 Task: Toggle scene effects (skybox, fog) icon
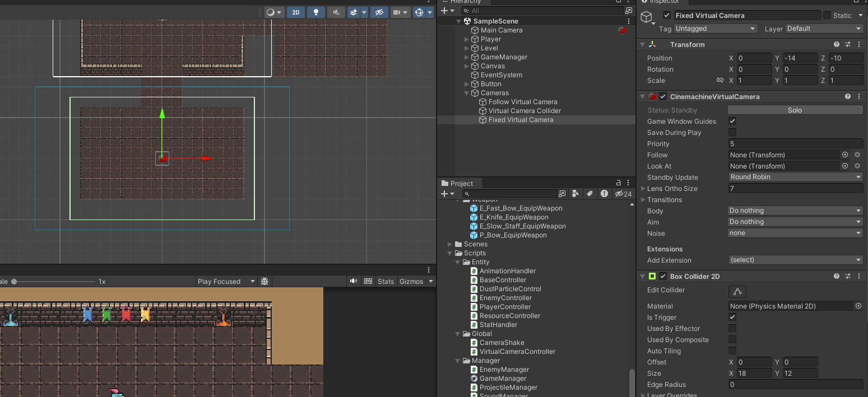pyautogui.click(x=354, y=12)
